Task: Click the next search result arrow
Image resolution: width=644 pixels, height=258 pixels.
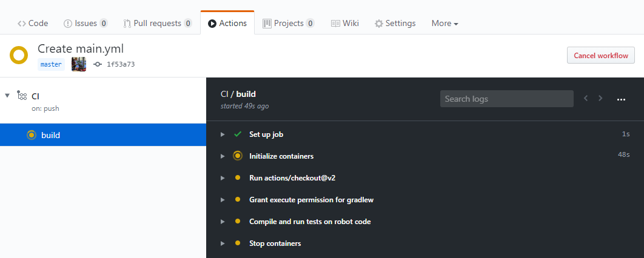Action: click(600, 99)
